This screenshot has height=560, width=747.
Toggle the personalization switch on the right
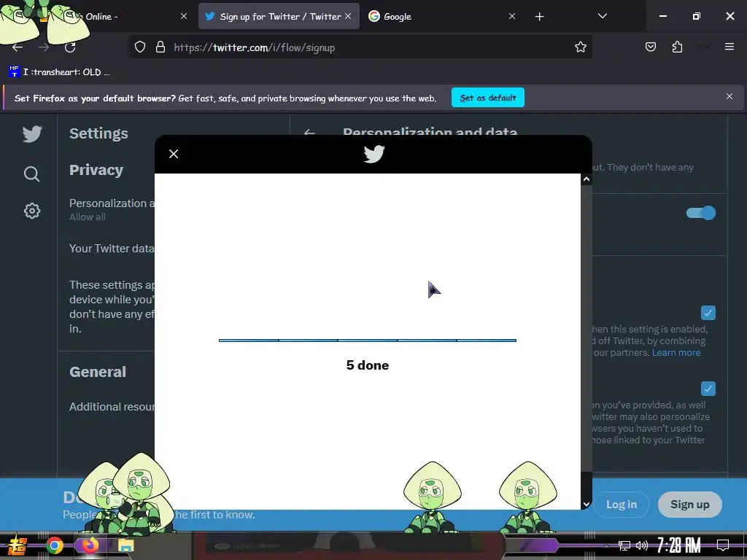pyautogui.click(x=701, y=213)
